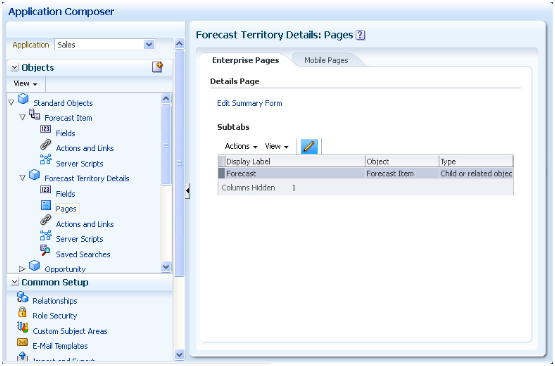Expand the Opportunity tree node
The height and width of the screenshot is (366, 555).
coord(22,269)
